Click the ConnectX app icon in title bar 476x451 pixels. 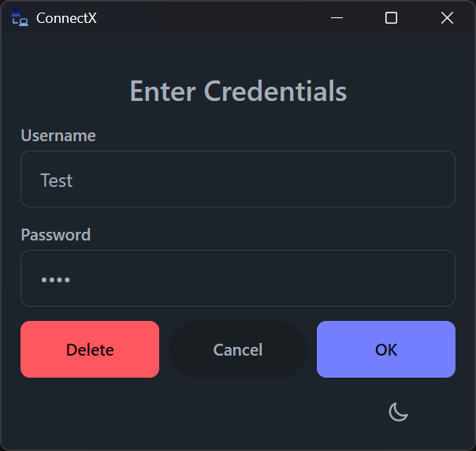20,17
